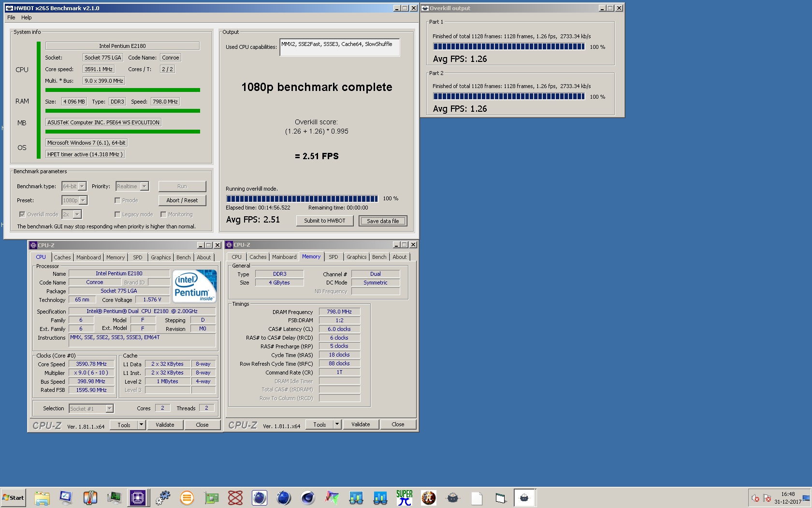This screenshot has height=508, width=812.
Task: Open Action Center flag tray icon
Action: tap(767, 498)
